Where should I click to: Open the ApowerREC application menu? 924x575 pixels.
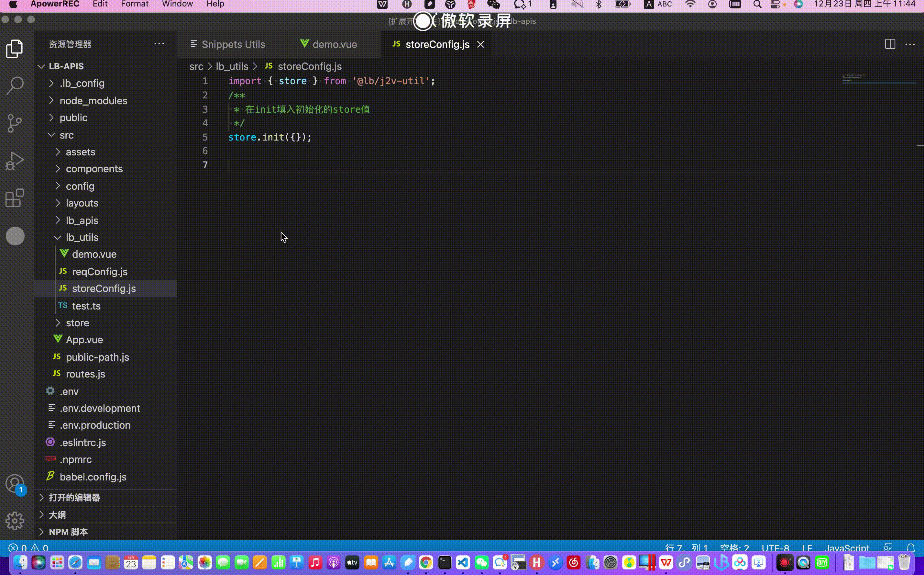point(55,4)
